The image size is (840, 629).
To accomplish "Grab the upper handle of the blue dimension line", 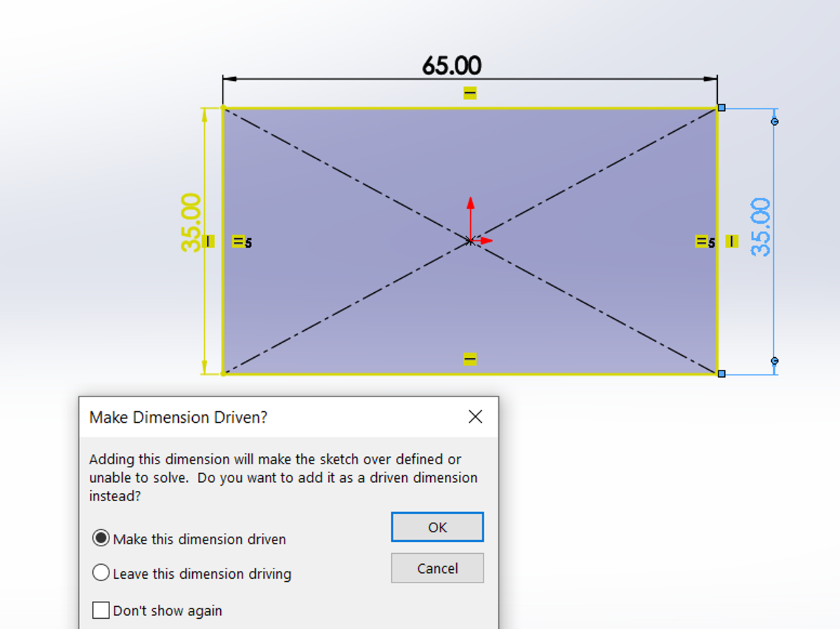I will click(774, 122).
